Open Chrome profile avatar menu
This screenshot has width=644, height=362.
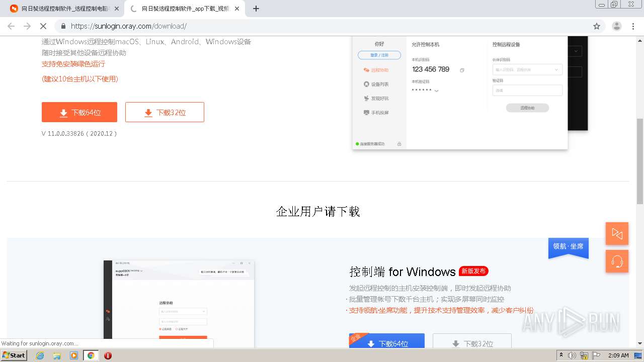point(617,26)
